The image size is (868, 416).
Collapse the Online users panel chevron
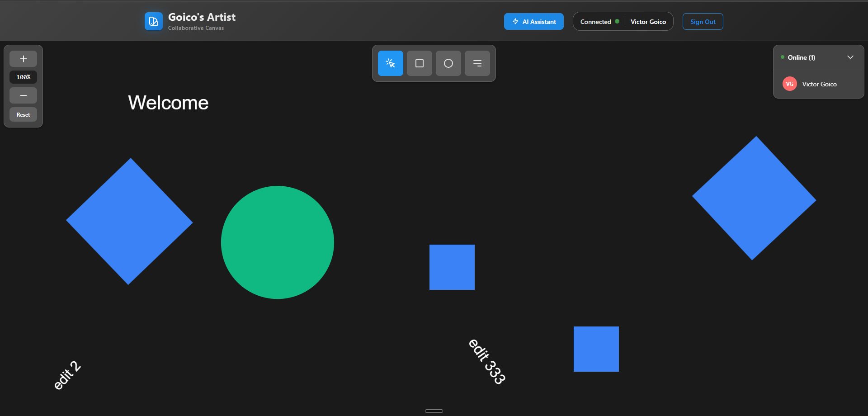click(850, 57)
